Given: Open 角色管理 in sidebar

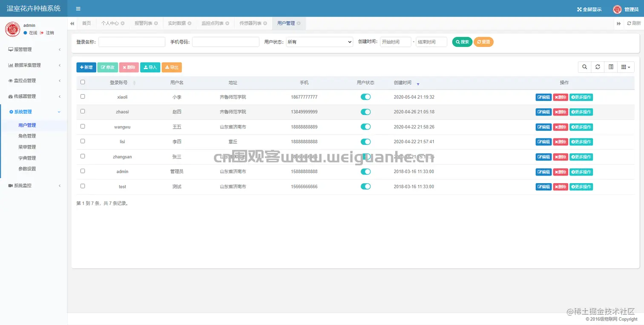Looking at the screenshot, I should tap(27, 136).
